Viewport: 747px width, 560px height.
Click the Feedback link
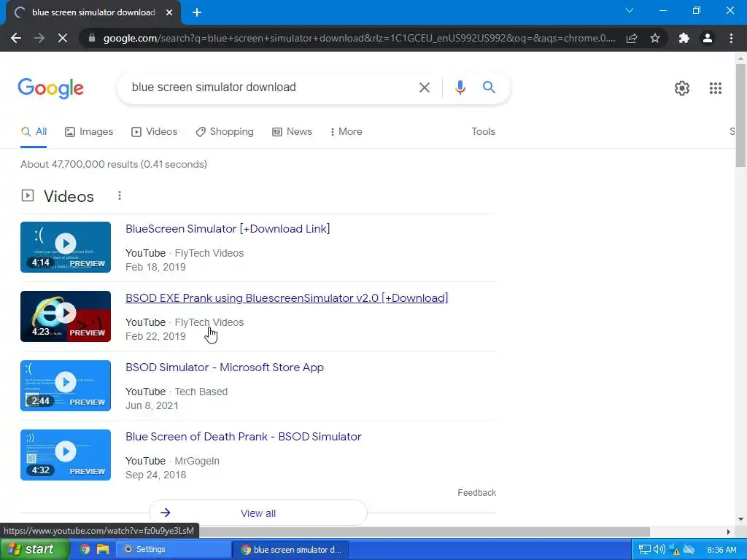click(x=477, y=493)
